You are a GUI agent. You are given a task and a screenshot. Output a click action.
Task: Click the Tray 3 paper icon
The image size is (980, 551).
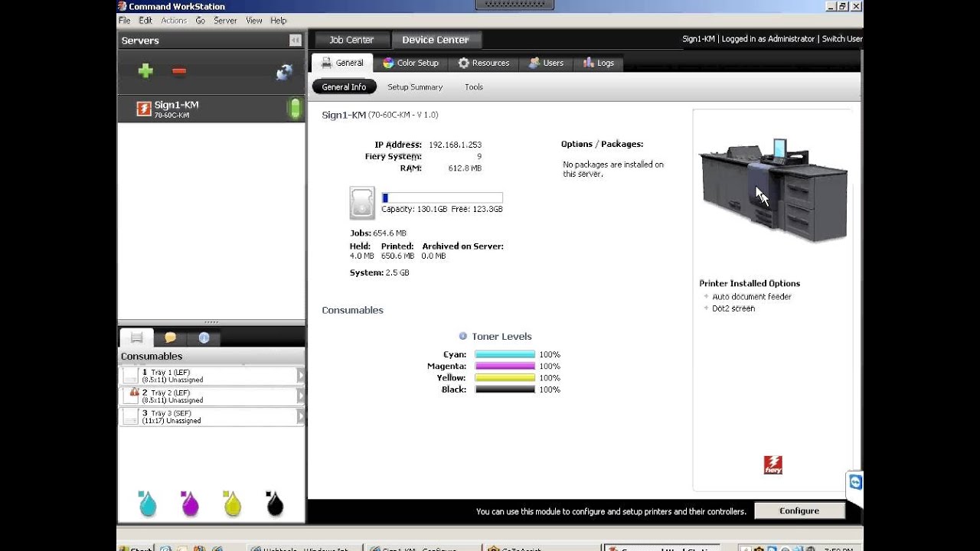[x=131, y=417]
